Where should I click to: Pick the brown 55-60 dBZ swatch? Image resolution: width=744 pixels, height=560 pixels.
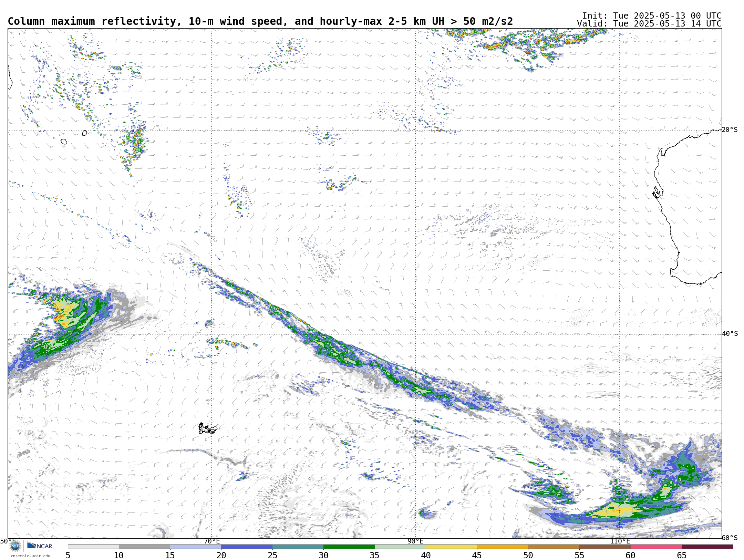point(605,547)
